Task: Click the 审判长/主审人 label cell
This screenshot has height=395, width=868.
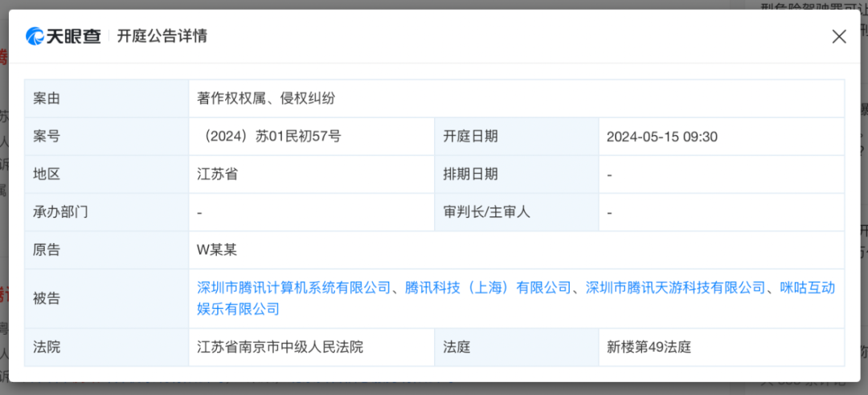Action: pos(517,212)
